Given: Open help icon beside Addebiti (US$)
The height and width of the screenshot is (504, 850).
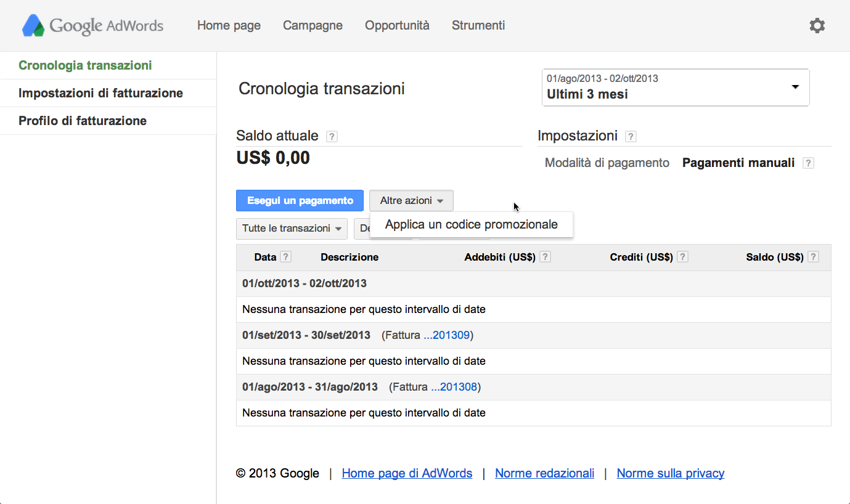Looking at the screenshot, I should coord(545,257).
